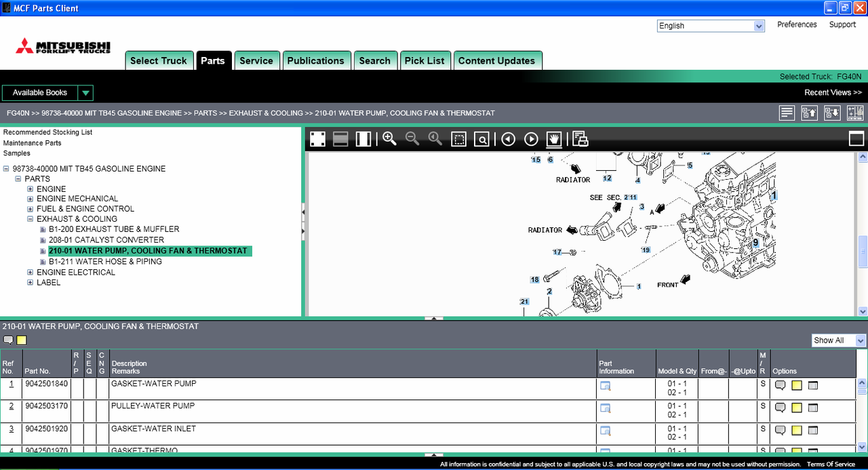Select the combined illustration layout icon
This screenshot has height=470, width=868.
(855, 113)
